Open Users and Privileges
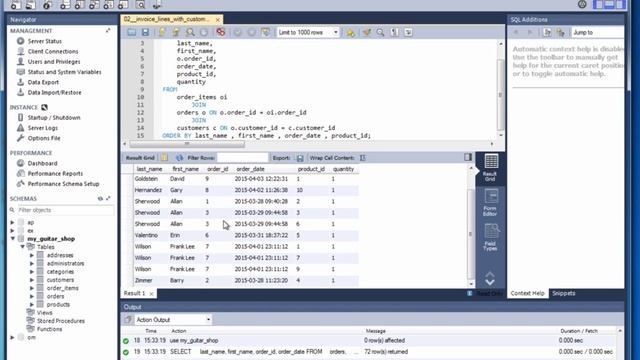This screenshot has width=640, height=360. click(x=54, y=62)
